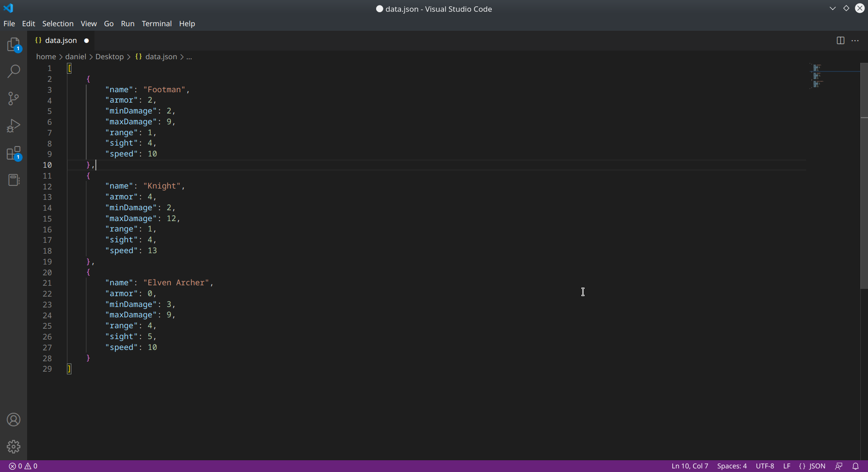This screenshot has height=472, width=868.
Task: Click the VS Code logo in title bar
Action: pyautogui.click(x=9, y=8)
